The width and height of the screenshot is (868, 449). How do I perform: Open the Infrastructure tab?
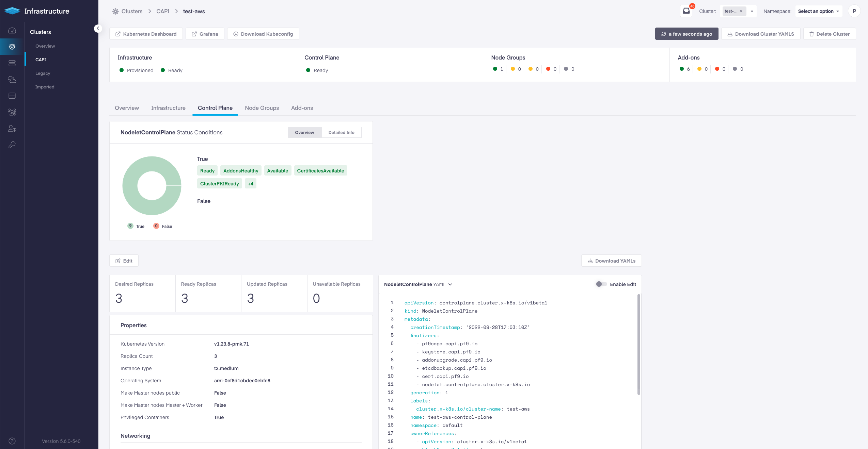pos(168,108)
